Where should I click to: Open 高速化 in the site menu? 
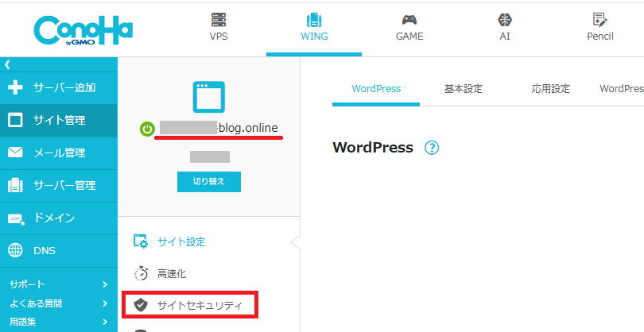pyautogui.click(x=171, y=274)
